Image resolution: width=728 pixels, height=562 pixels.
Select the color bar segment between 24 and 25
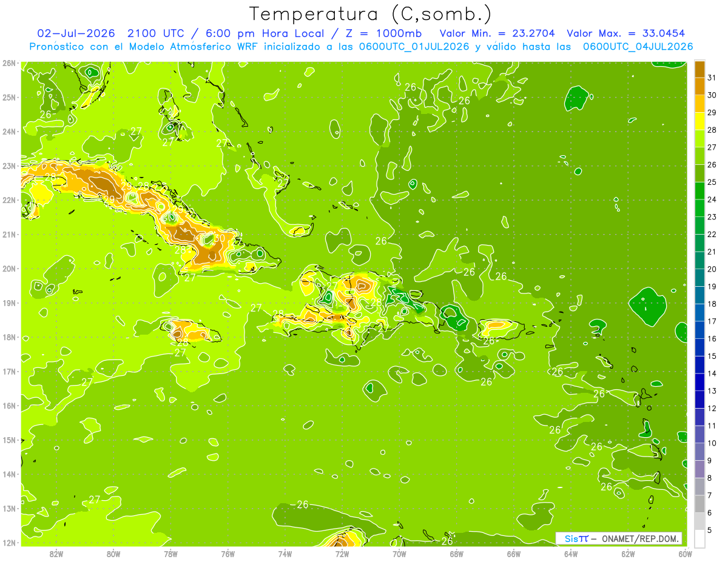point(699,191)
